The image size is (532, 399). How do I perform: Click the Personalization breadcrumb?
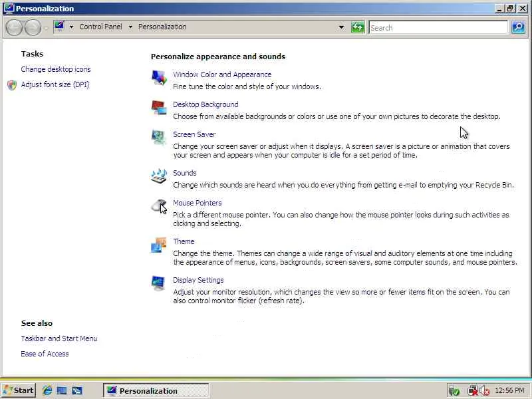[162, 27]
